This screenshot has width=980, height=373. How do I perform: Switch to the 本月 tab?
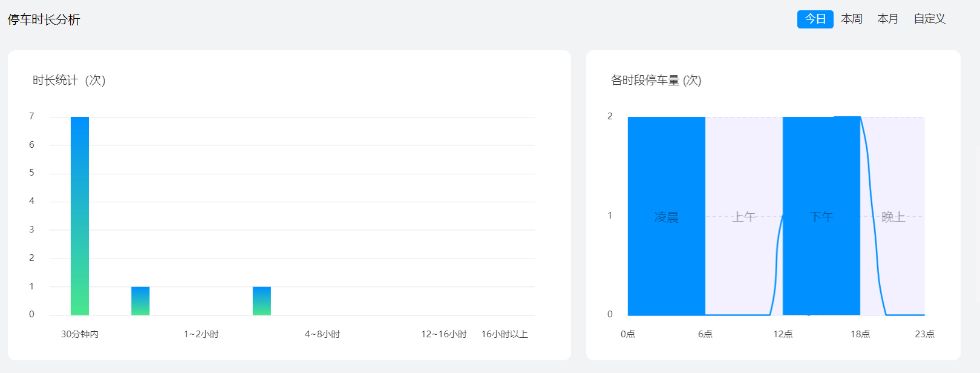[887, 19]
